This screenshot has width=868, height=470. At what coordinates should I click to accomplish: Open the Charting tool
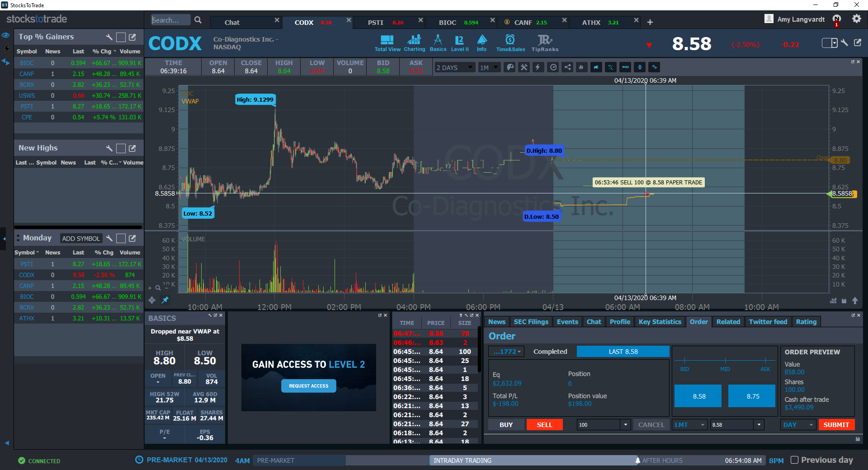click(x=414, y=43)
